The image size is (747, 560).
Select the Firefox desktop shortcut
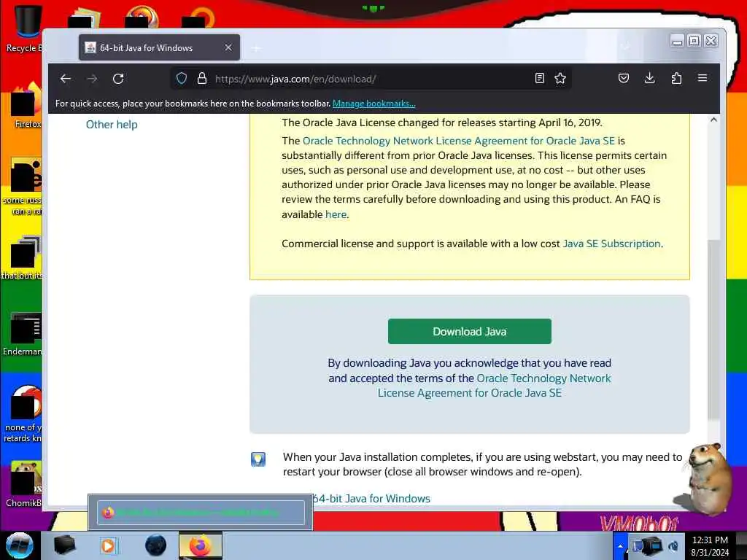25,105
